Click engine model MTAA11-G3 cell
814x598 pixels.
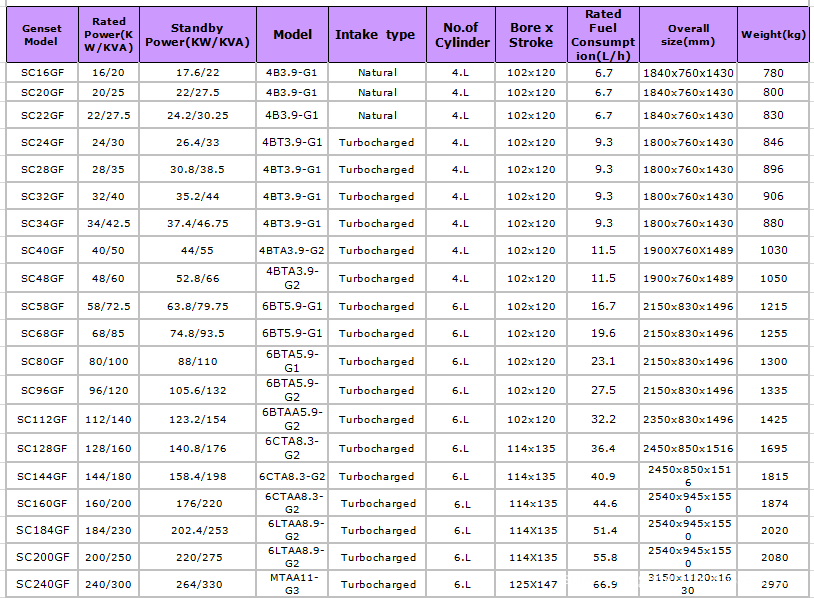pos(293,585)
